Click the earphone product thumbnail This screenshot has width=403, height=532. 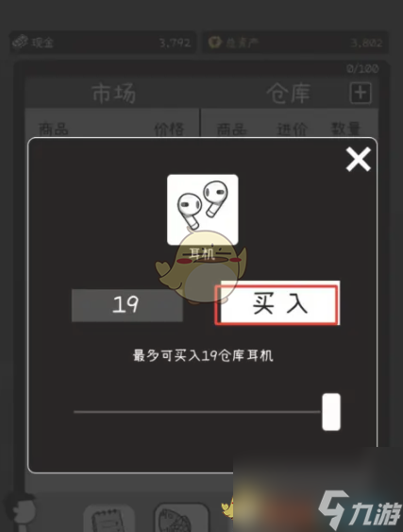[202, 210]
